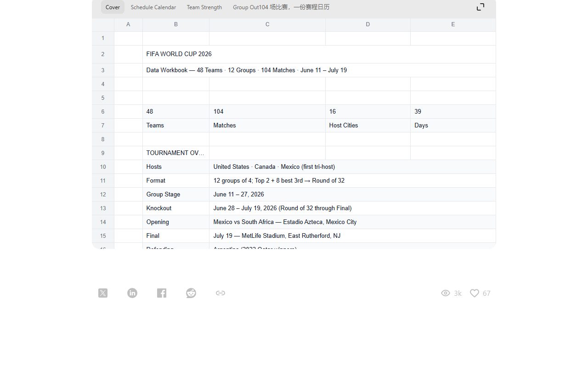Click cell with value 48

pyautogui.click(x=176, y=112)
